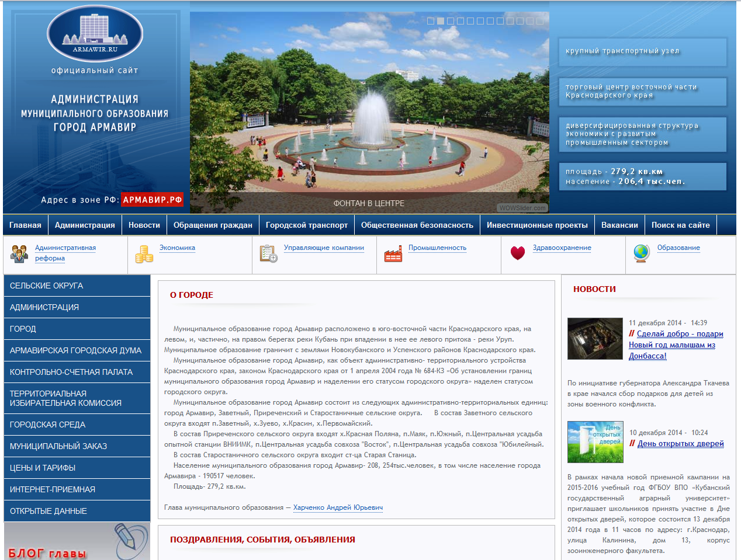
Task: Click the НОВОСТИ section heading
Action: pyautogui.click(x=594, y=289)
